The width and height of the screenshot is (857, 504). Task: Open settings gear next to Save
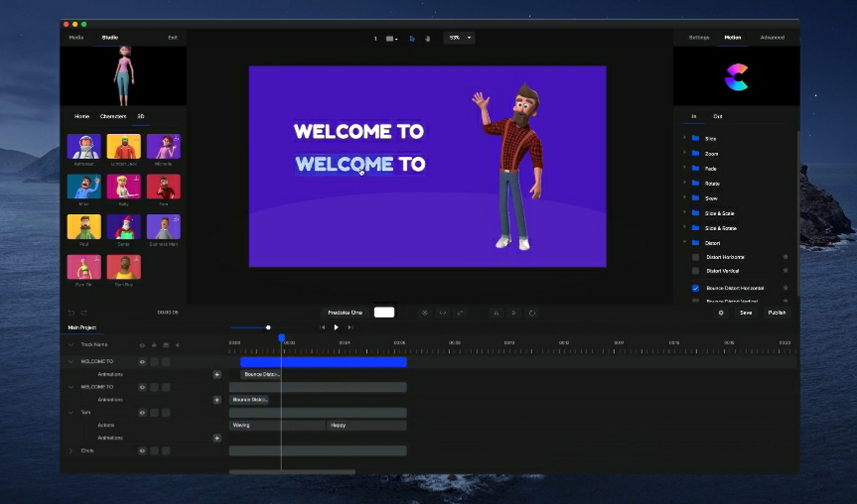coord(721,313)
